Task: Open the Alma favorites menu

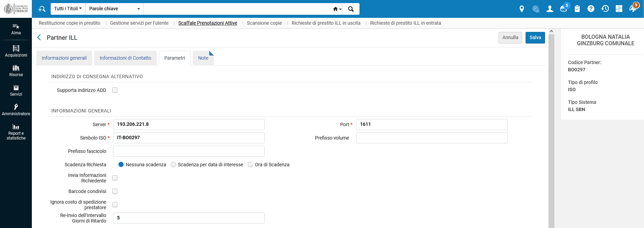Action: 16,29
